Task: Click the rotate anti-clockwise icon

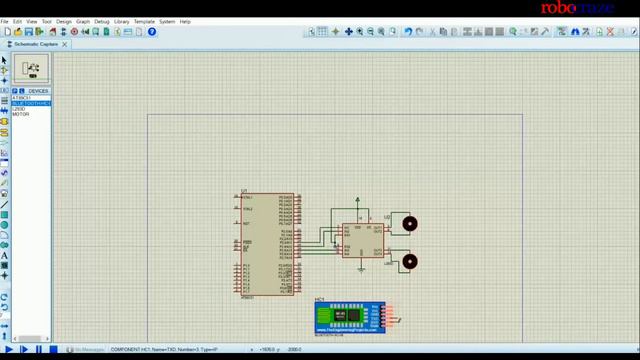Action: point(4,307)
